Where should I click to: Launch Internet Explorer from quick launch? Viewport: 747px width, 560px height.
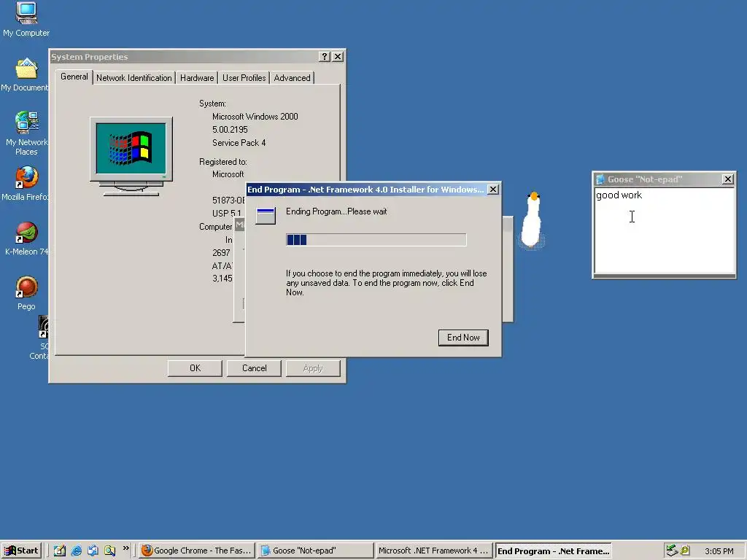[76, 551]
